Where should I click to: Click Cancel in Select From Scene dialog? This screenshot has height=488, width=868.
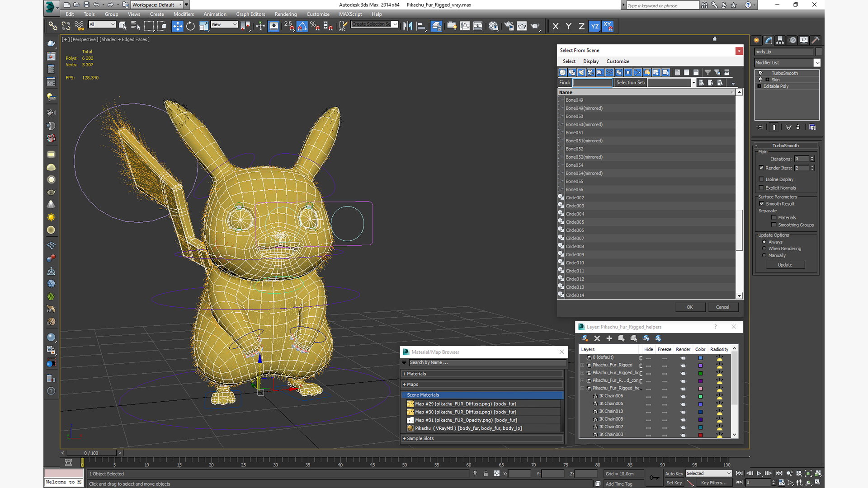(x=722, y=307)
